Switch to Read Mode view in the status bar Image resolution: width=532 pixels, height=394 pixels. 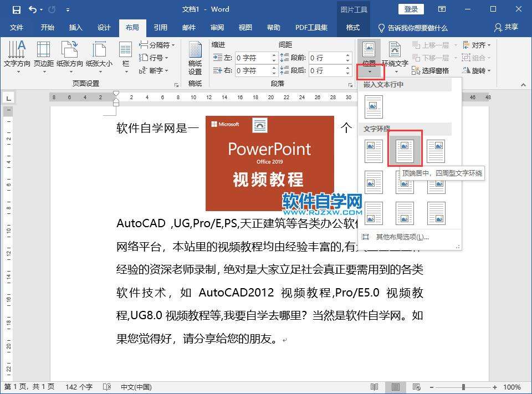(x=374, y=387)
